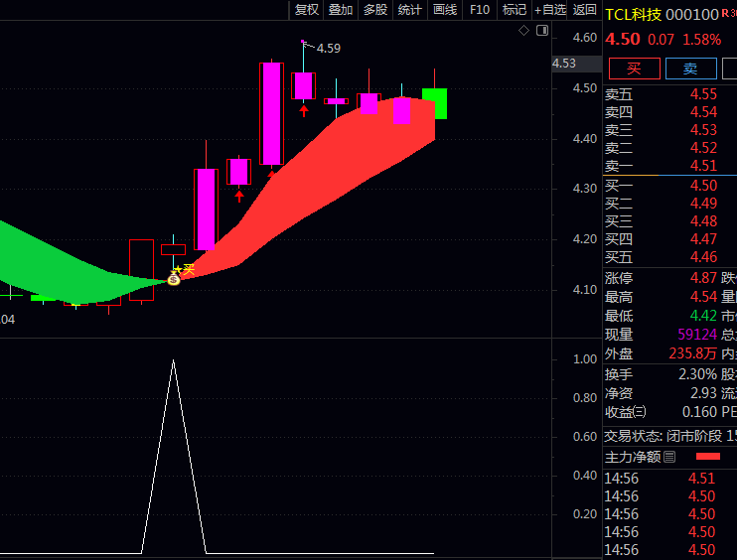Select the 买二 4.49 order row
The image size is (737, 560).
click(x=669, y=204)
